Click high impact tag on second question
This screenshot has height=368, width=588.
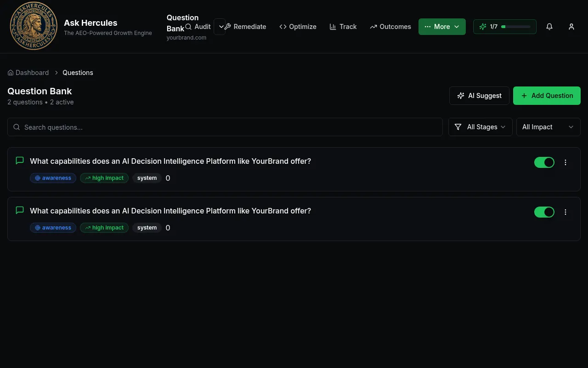click(104, 228)
